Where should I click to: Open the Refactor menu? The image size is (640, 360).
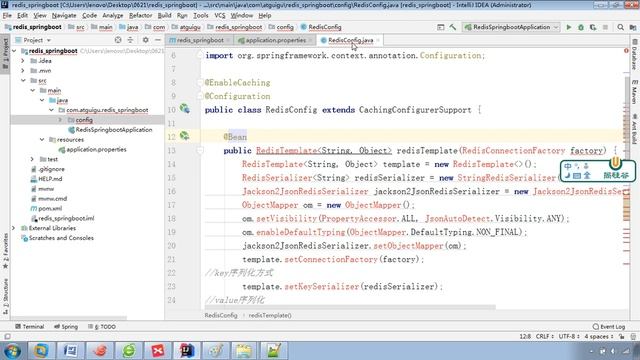coord(140,16)
